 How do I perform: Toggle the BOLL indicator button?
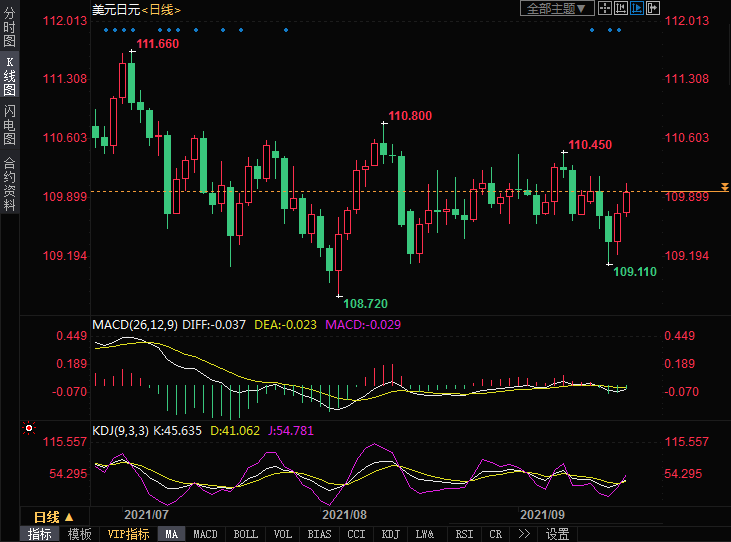click(x=245, y=534)
